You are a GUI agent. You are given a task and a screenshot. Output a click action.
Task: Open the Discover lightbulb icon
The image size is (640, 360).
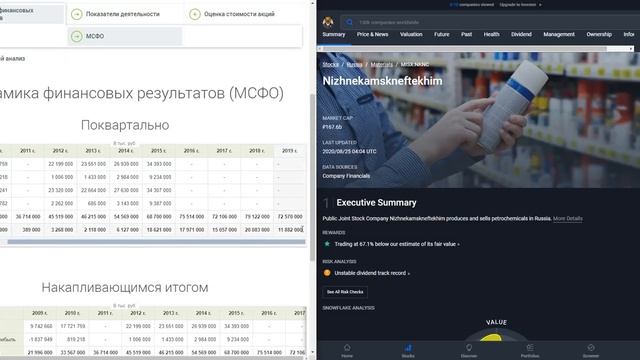[x=469, y=350]
